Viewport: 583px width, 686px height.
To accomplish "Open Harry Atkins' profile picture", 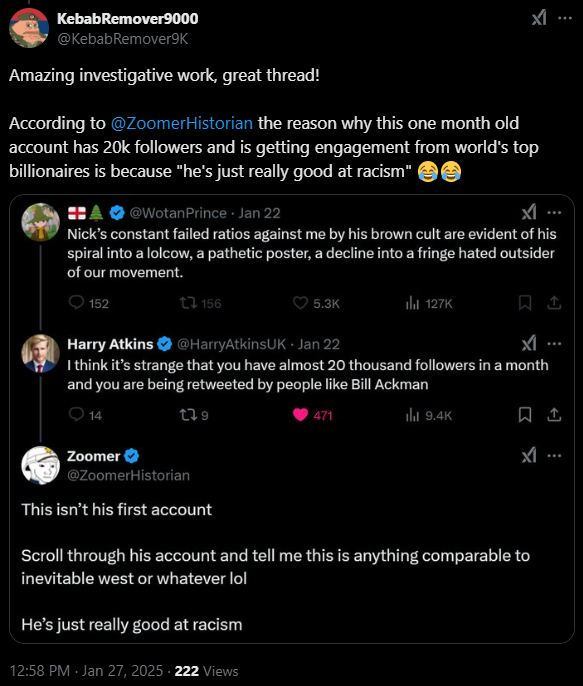I will pyautogui.click(x=40, y=354).
